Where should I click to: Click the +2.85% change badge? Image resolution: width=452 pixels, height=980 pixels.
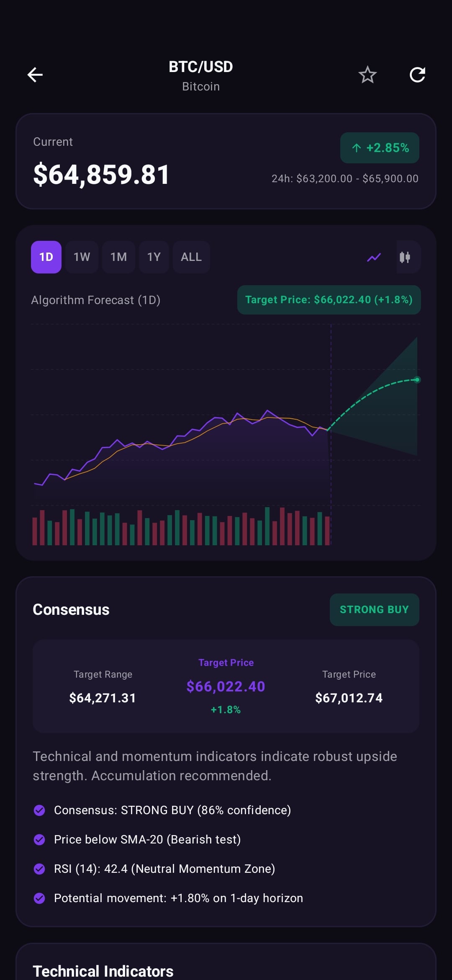click(x=380, y=148)
